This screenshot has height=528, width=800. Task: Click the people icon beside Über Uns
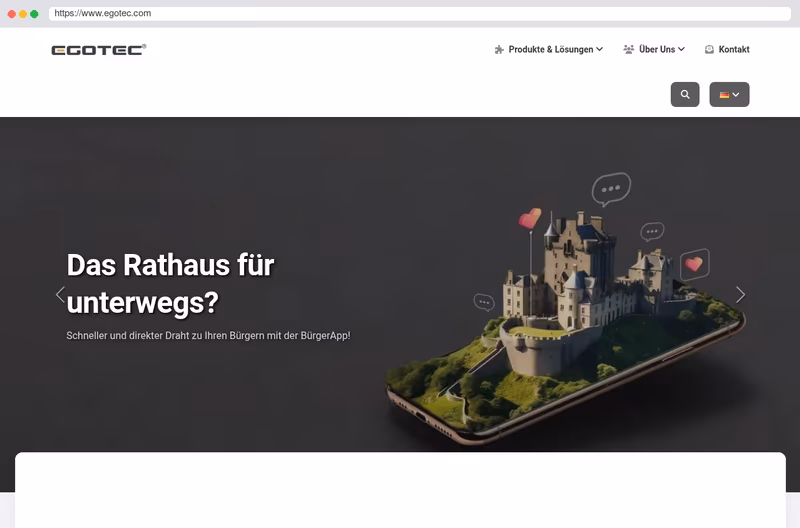[629, 49]
